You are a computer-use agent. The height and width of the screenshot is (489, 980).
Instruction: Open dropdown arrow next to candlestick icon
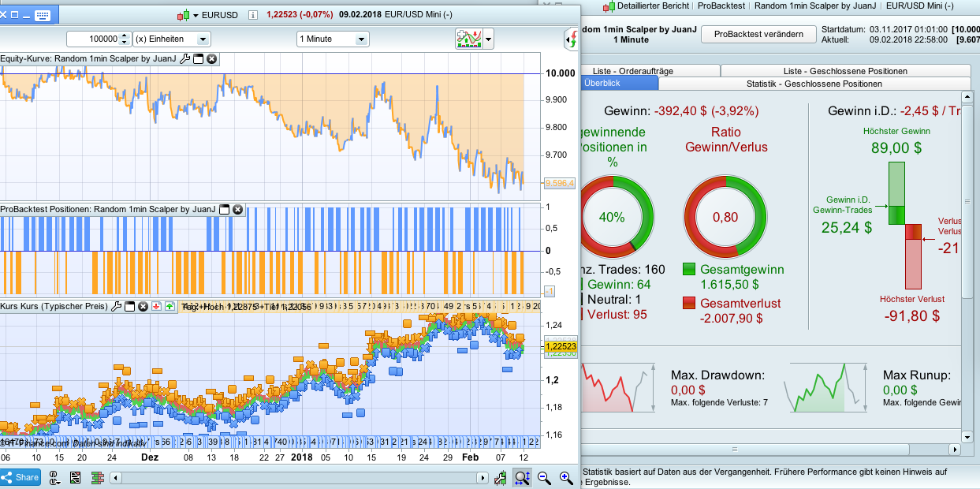(197, 14)
